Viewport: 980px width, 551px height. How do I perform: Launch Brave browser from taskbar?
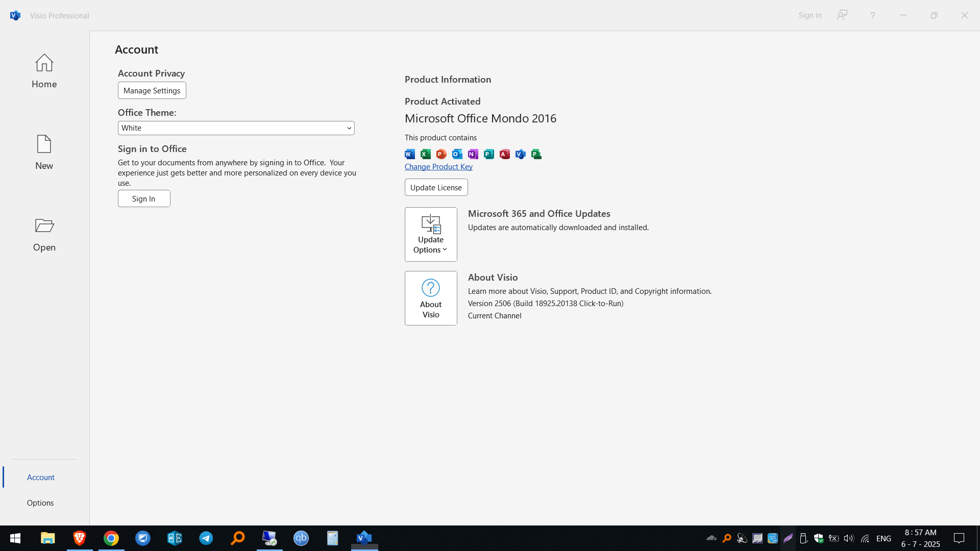click(x=80, y=538)
